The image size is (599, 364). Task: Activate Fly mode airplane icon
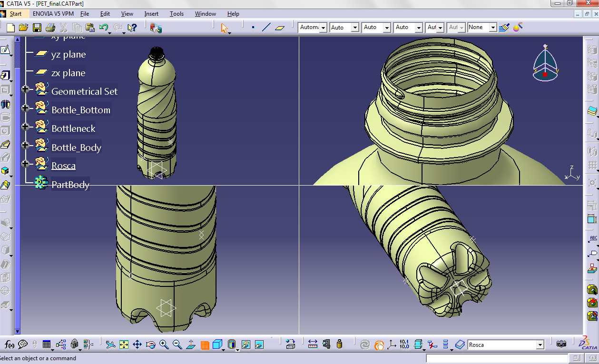pyautogui.click(x=110, y=344)
